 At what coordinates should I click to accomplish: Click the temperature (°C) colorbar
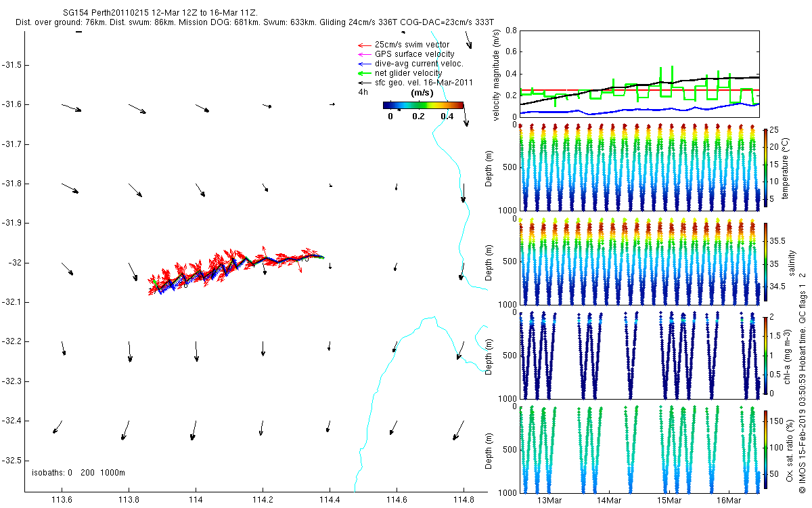pos(765,167)
